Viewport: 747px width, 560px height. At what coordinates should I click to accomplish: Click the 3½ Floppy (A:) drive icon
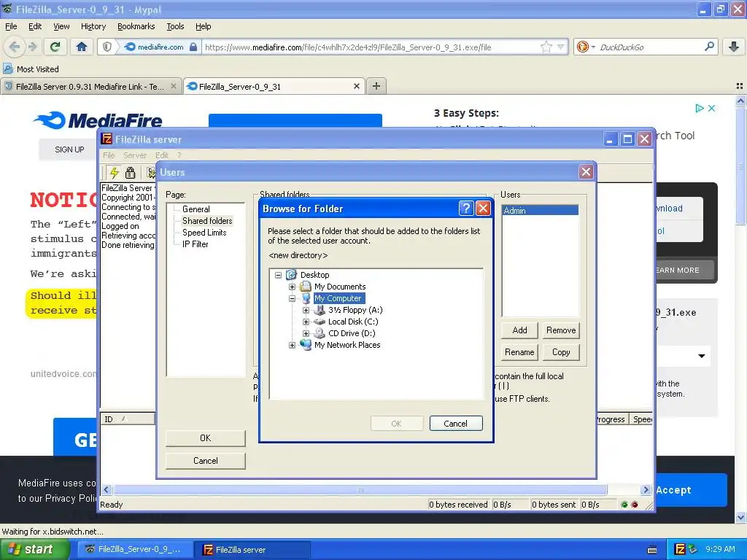pos(320,310)
